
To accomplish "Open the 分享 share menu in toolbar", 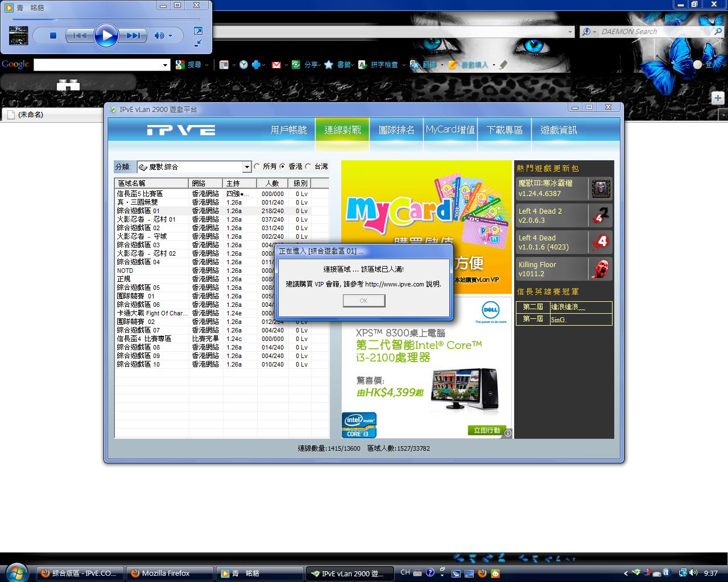I will pos(312,65).
